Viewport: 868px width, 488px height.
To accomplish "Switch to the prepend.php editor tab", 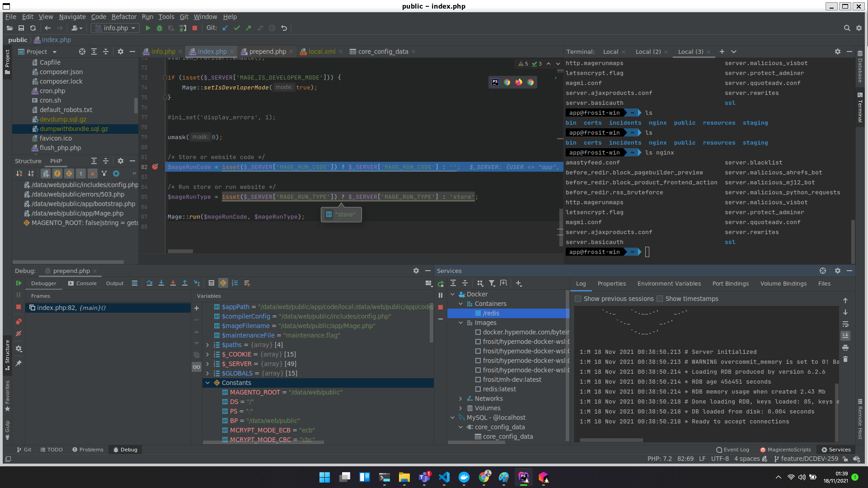I will [x=267, y=52].
